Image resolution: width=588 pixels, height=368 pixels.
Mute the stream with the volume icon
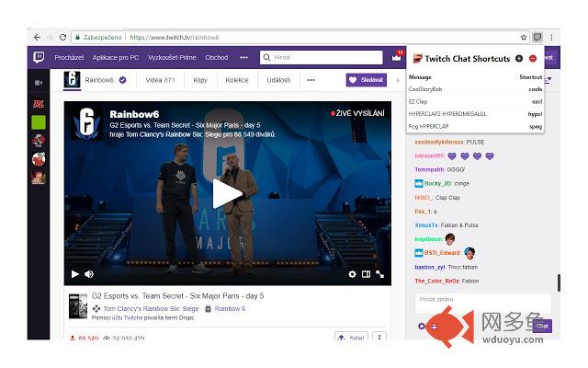pos(89,274)
